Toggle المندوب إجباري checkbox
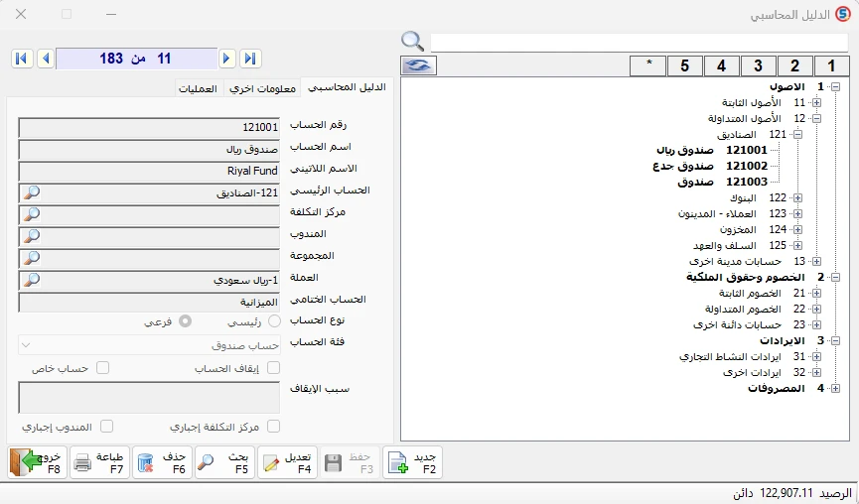Image resolution: width=859 pixels, height=504 pixels. (107, 426)
